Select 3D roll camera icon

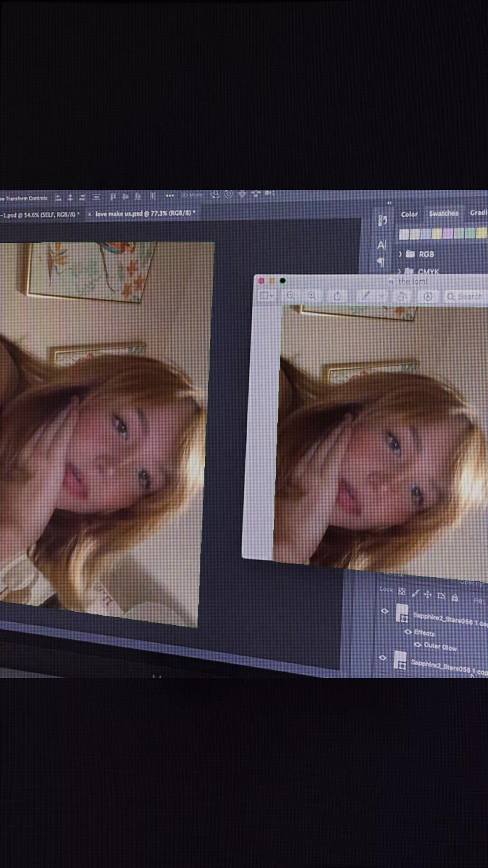(229, 194)
